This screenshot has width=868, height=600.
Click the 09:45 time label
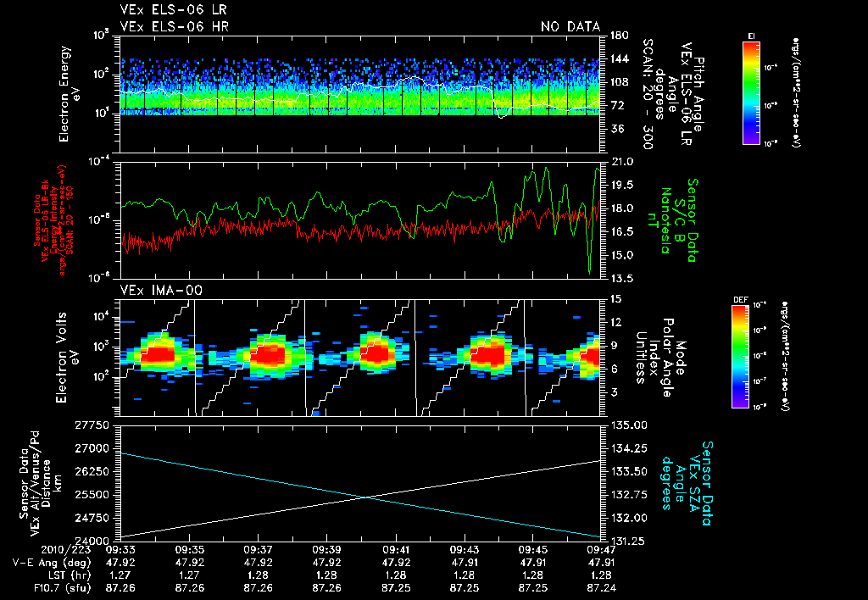pos(532,550)
